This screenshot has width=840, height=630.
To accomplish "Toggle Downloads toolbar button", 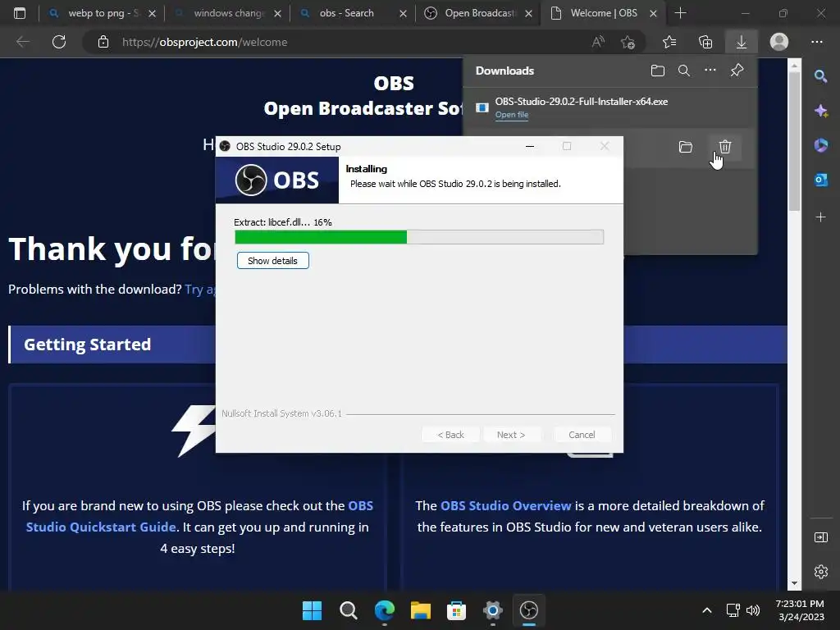I will click(742, 42).
